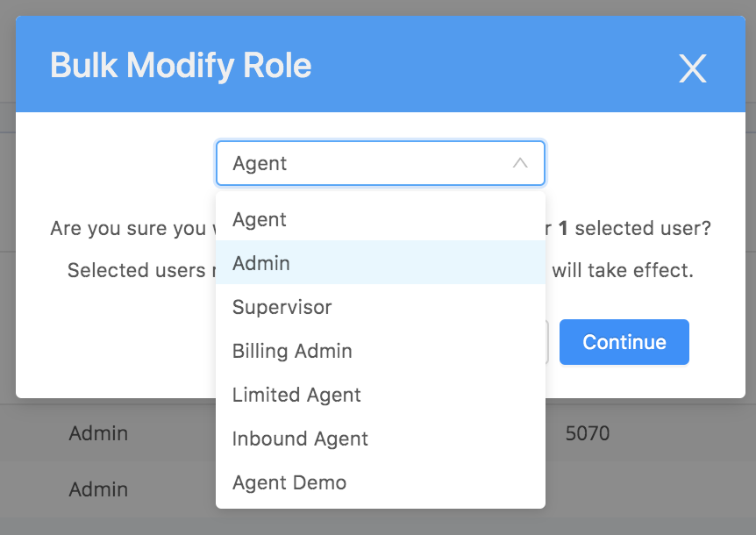Click the first Admin row behind the dialog
The width and height of the screenshot is (756, 535).
(x=98, y=432)
